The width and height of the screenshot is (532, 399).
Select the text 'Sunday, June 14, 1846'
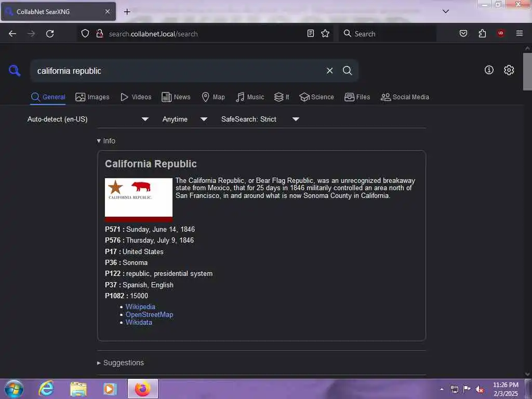pos(161,229)
